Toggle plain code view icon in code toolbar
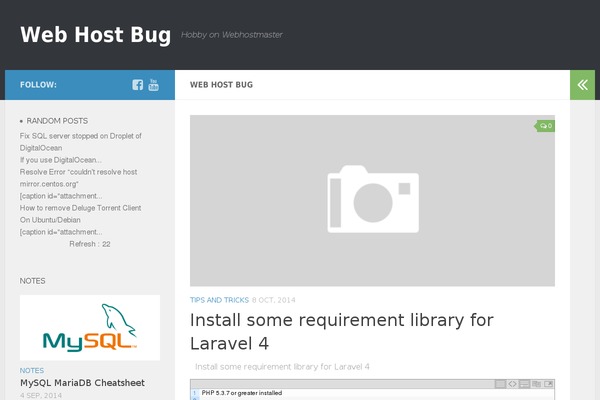 coord(512,384)
